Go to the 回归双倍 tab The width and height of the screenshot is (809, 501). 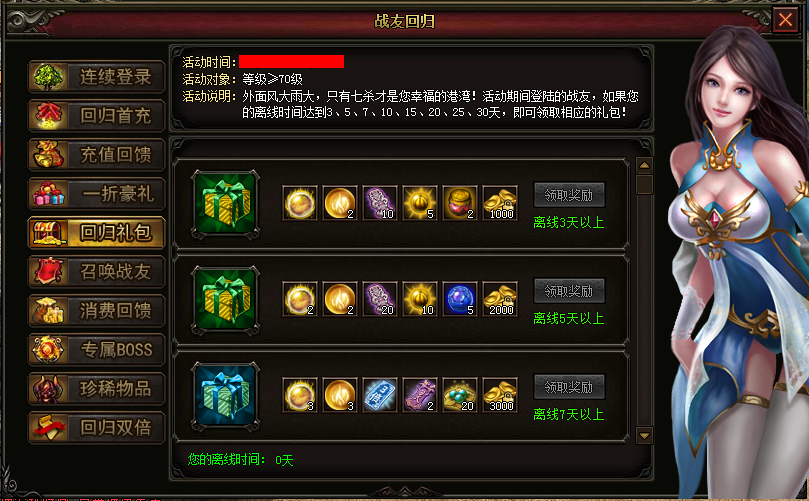pos(96,427)
